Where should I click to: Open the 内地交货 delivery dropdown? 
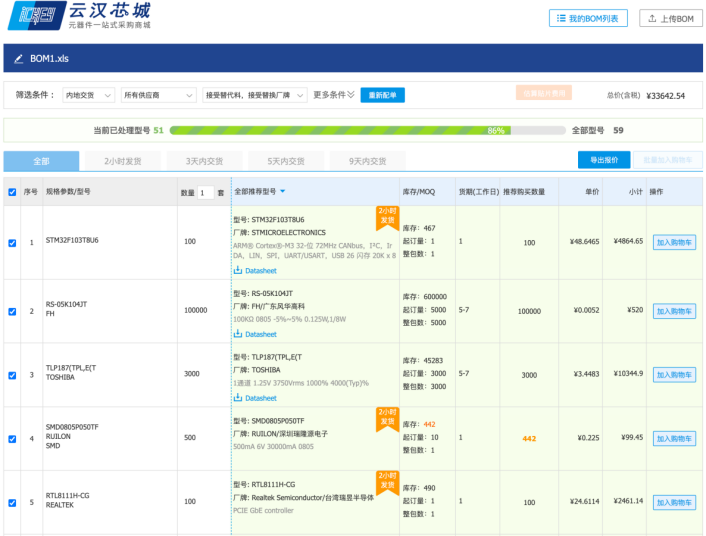89,95
